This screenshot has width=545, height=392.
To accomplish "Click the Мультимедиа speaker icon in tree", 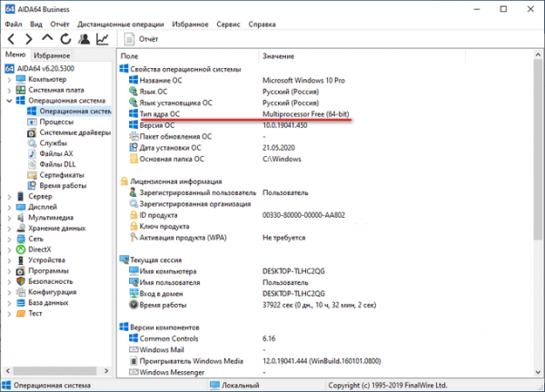I will 21,218.
